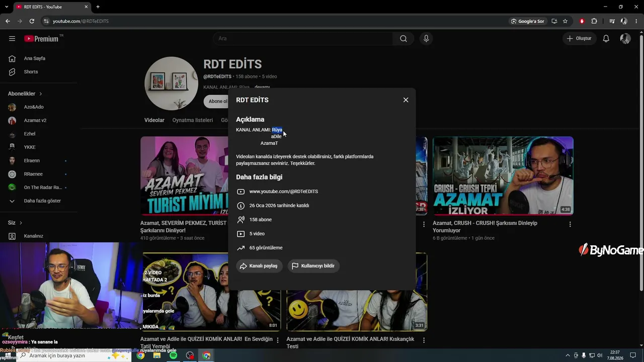Open options for the Kıskançlık Testi video

pos(424,340)
